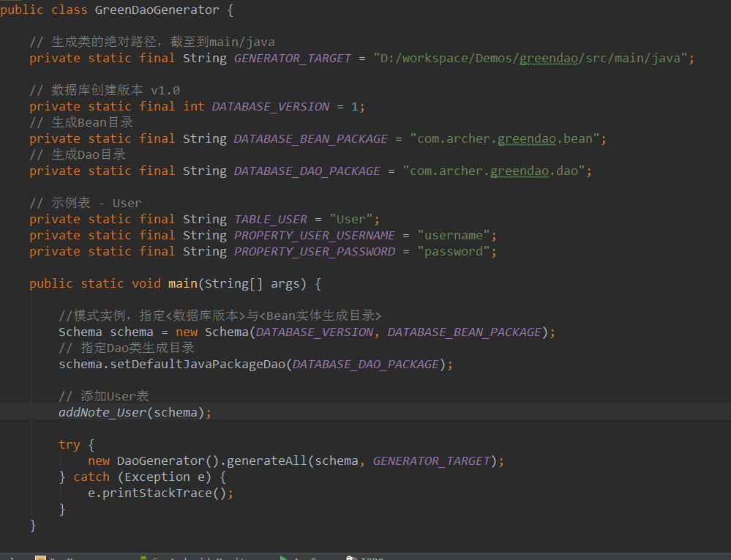The height and width of the screenshot is (560, 731).
Task: Click the 'args' parameter name
Action: [285, 283]
